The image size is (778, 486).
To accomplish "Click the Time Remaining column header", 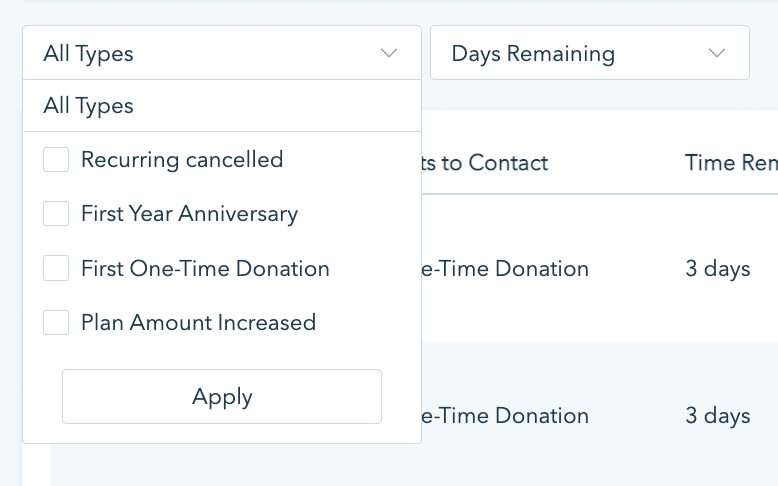I will click(730, 163).
